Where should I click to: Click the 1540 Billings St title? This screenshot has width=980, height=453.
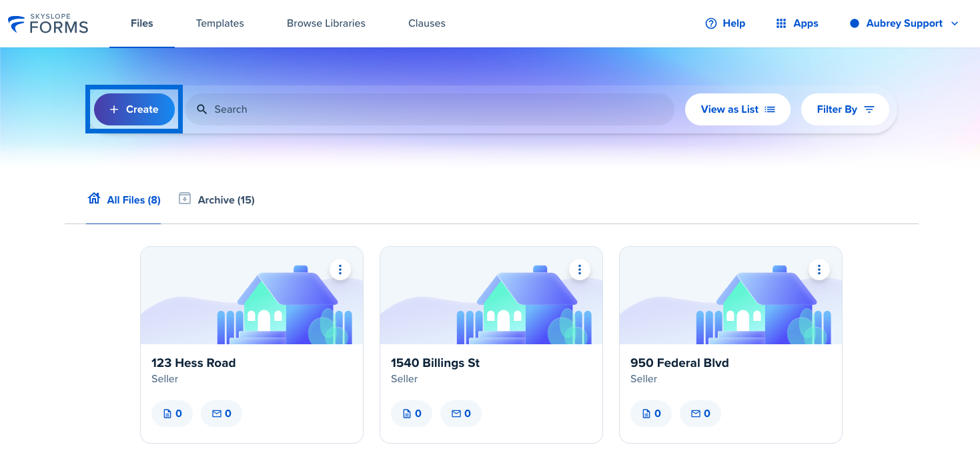click(x=435, y=363)
